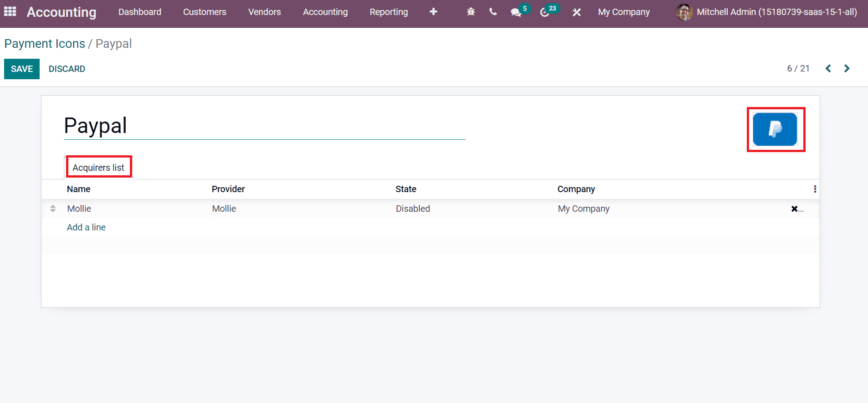Grab the Mollie row sort handle

53,209
